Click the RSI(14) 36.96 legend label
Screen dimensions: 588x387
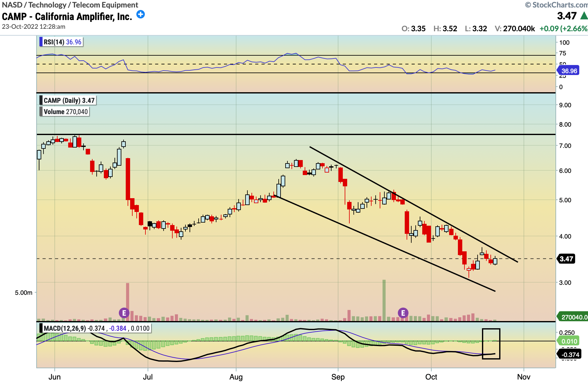61,42
